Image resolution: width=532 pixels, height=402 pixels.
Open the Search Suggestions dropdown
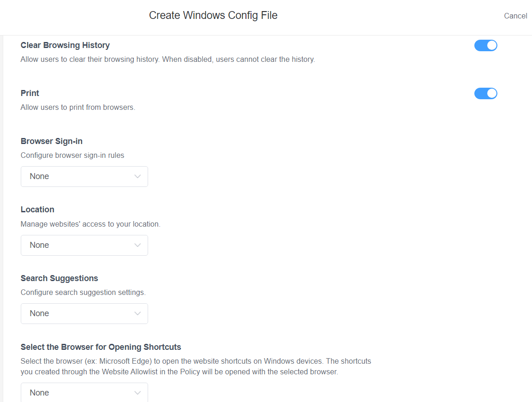[x=84, y=313]
